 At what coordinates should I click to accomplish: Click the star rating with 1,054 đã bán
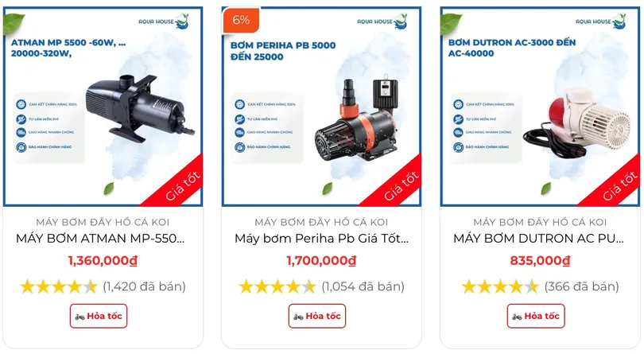277,286
